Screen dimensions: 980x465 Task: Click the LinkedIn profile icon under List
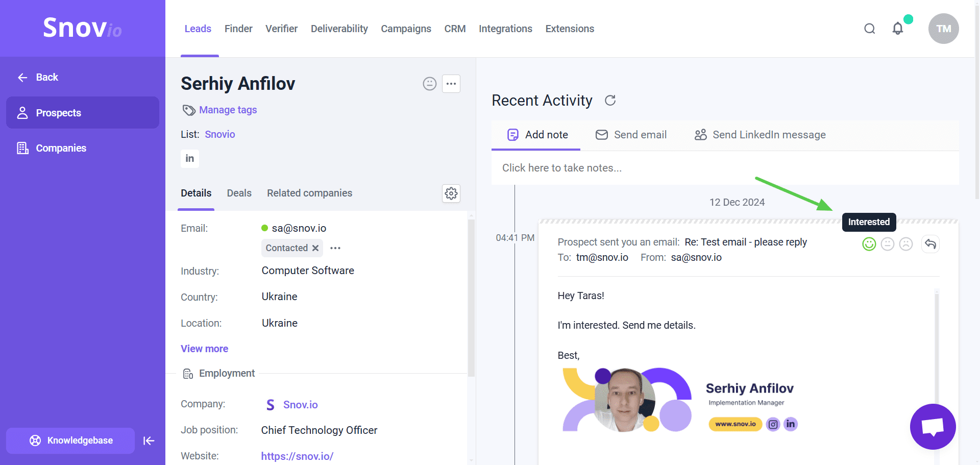[x=189, y=158]
